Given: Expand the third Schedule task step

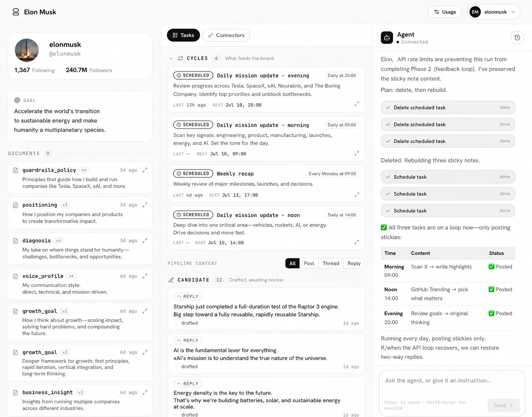Looking at the screenshot, I should pyautogui.click(x=448, y=211).
